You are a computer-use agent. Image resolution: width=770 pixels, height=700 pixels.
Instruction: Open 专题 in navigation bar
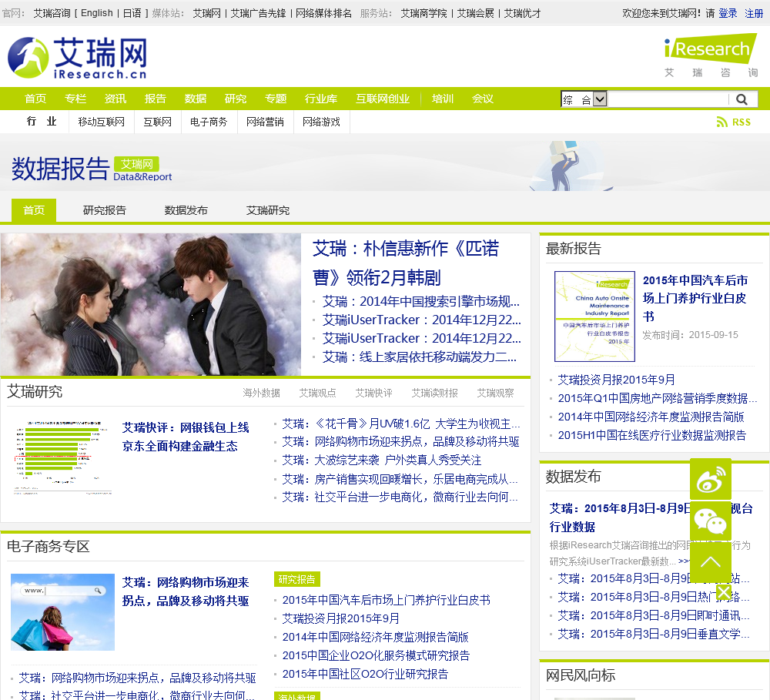tap(276, 99)
